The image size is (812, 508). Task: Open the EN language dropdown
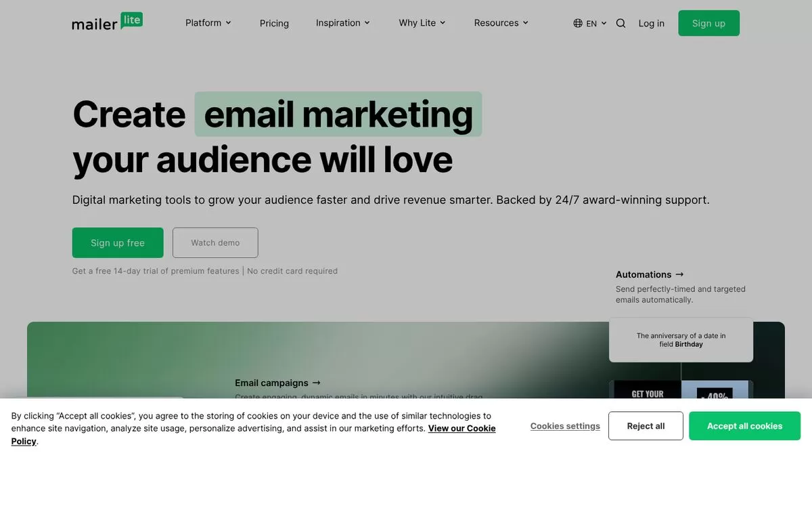coord(590,23)
